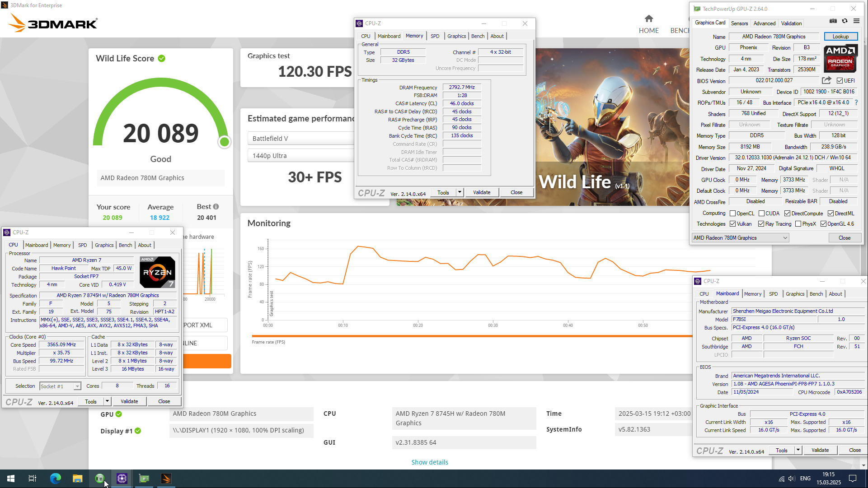
Task: Toggle the UEFI checkbox in GPU-Z
Action: (839, 81)
